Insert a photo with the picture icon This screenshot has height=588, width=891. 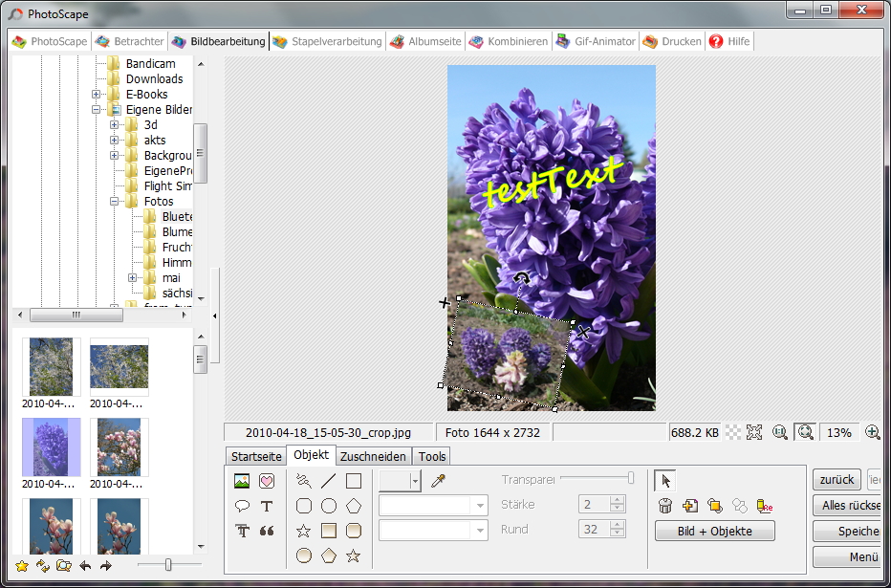tap(242, 481)
